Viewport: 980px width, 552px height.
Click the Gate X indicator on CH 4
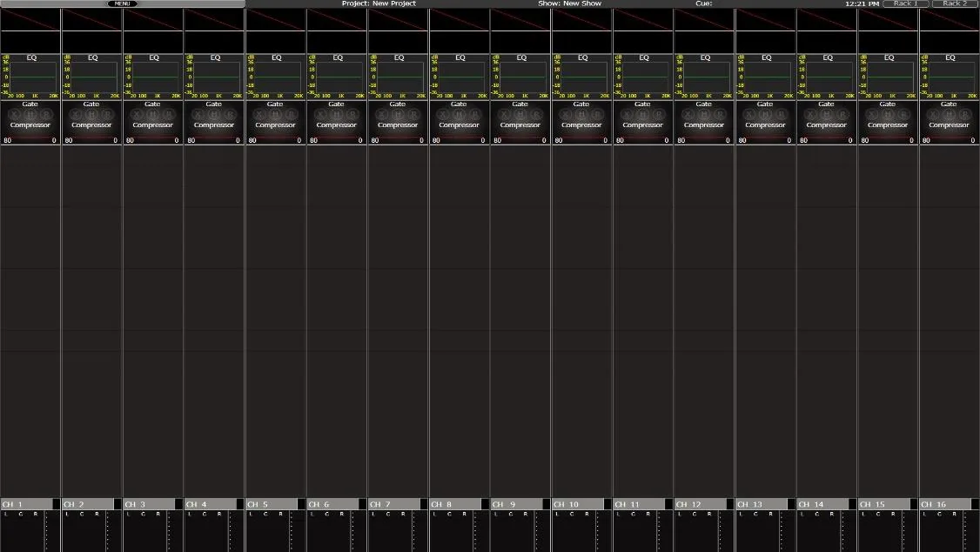click(x=198, y=115)
